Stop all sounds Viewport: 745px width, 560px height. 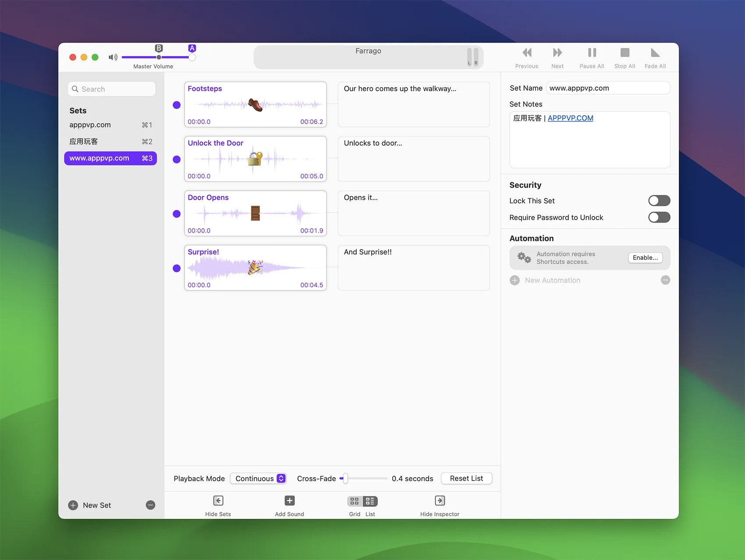point(625,53)
